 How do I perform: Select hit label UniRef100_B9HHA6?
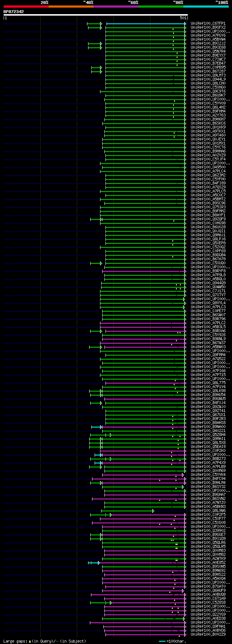pyautogui.click(x=208, y=151)
